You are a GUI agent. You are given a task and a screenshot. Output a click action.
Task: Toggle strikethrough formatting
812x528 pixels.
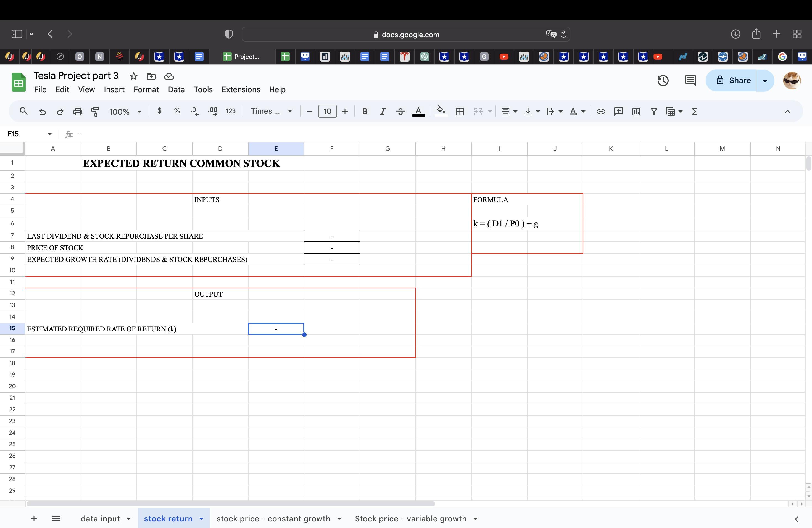click(400, 112)
